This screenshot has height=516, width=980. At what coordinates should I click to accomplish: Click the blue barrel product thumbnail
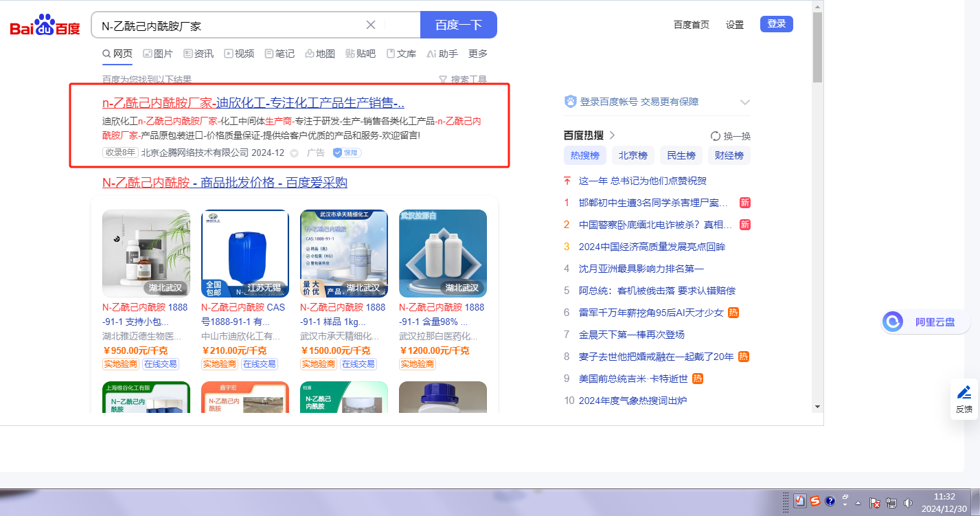click(245, 254)
